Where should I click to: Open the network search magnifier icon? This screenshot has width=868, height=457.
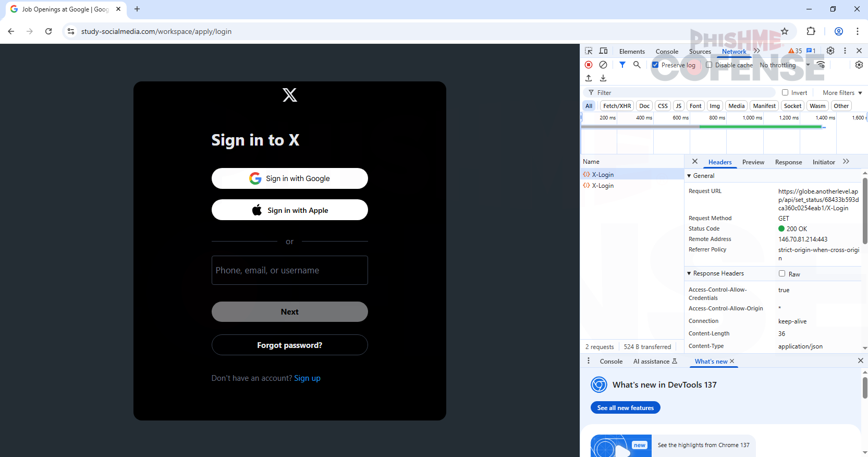637,65
